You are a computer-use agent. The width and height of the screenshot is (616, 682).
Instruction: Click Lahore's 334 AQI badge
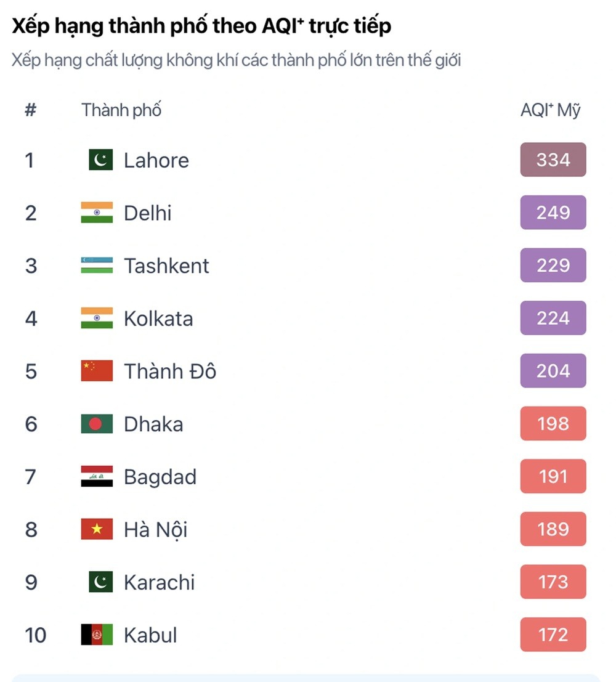(553, 160)
